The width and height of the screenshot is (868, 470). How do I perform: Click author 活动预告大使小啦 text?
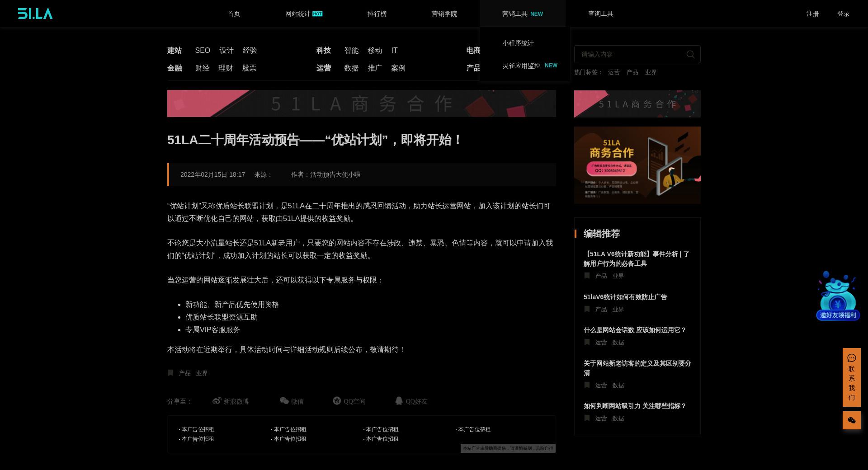(x=335, y=174)
